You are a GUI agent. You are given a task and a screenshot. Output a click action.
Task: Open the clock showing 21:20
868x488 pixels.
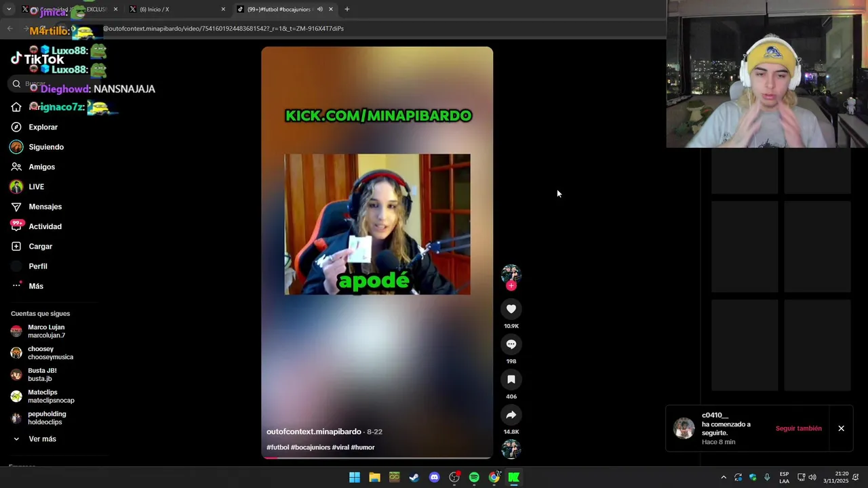(x=835, y=477)
